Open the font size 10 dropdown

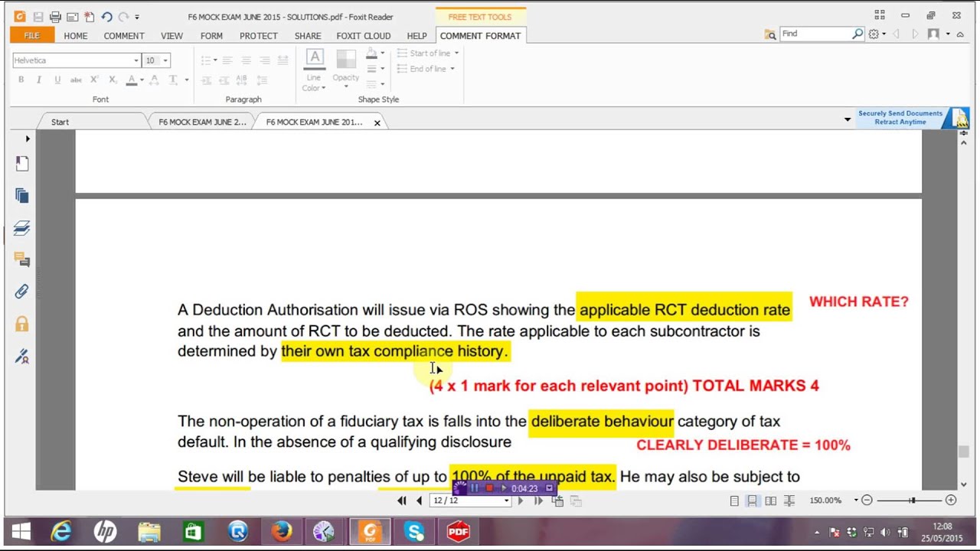(165, 60)
